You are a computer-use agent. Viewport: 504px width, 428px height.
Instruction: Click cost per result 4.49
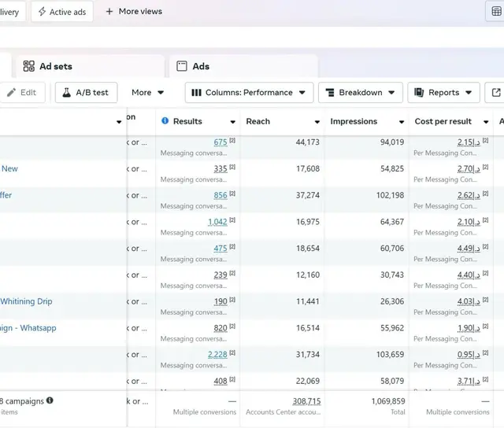tap(469, 248)
